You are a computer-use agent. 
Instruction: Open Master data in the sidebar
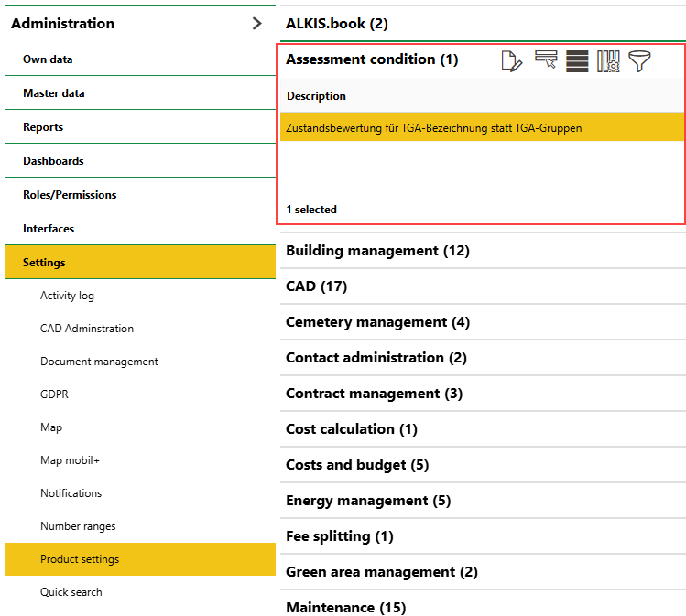pos(54,93)
